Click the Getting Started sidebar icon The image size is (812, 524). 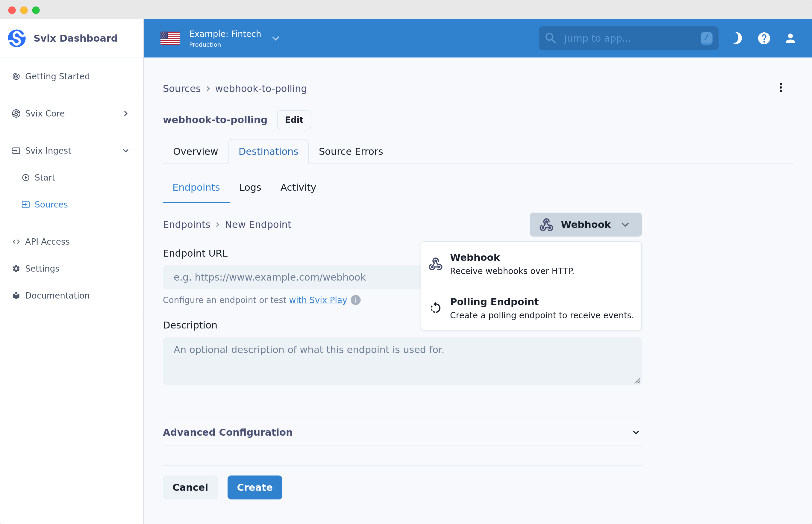click(16, 76)
